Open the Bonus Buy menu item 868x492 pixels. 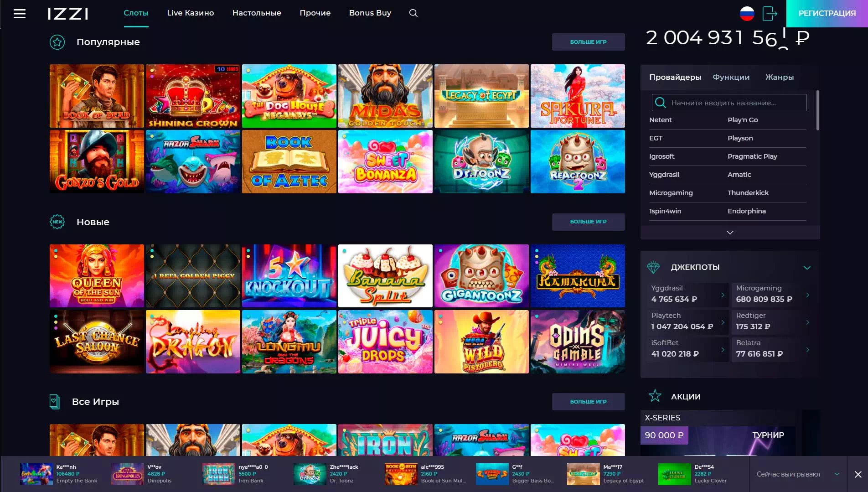coord(370,13)
